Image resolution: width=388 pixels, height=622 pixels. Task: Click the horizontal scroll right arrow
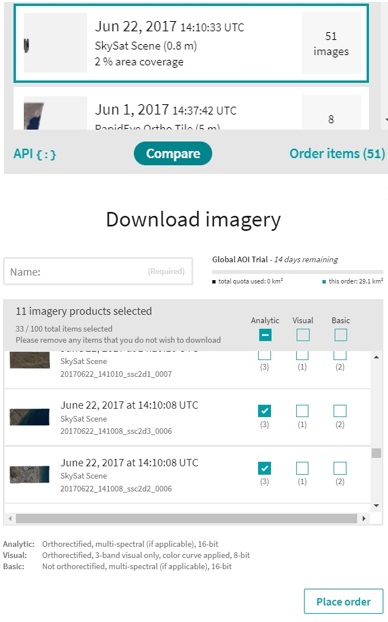363,518
